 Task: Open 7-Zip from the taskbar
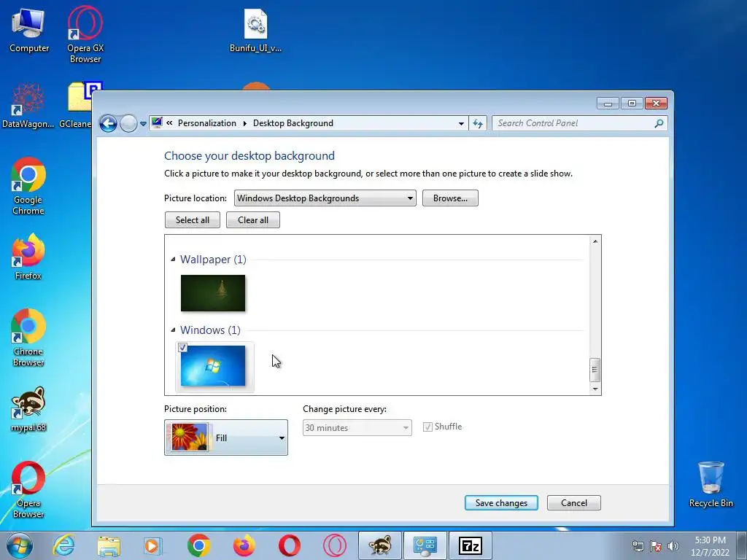[x=471, y=545]
